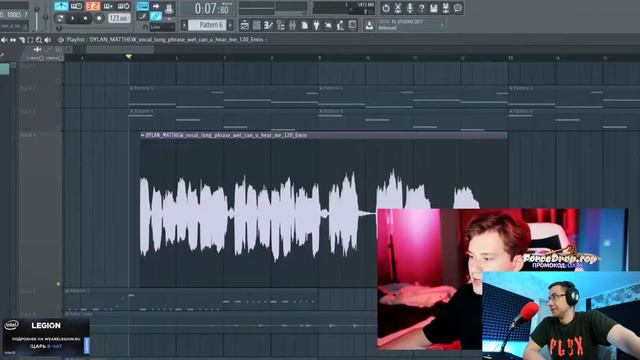Click the CPU and memory usage meter
This screenshot has height=360, width=640.
(344, 8)
